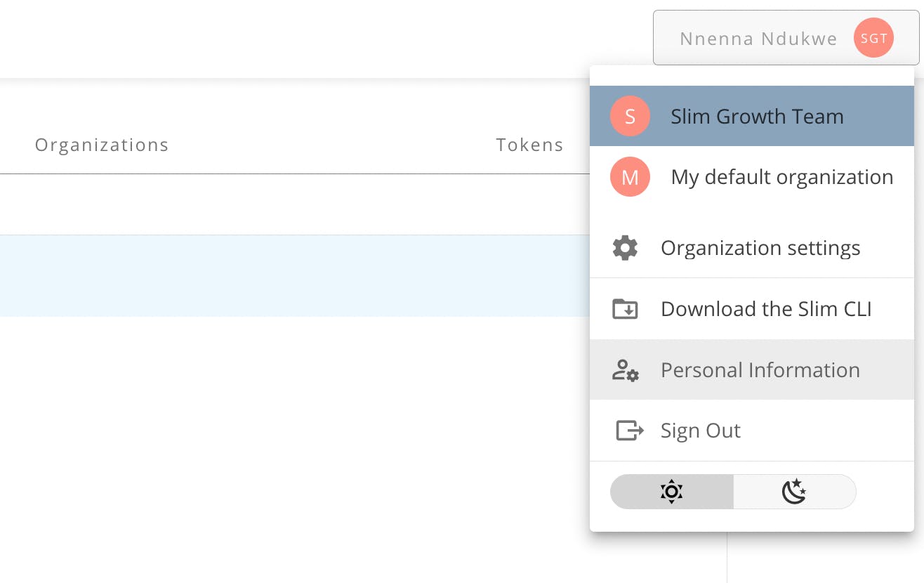Select Slim Growth Team organization
The height and width of the screenshot is (583, 924).
coord(757,116)
